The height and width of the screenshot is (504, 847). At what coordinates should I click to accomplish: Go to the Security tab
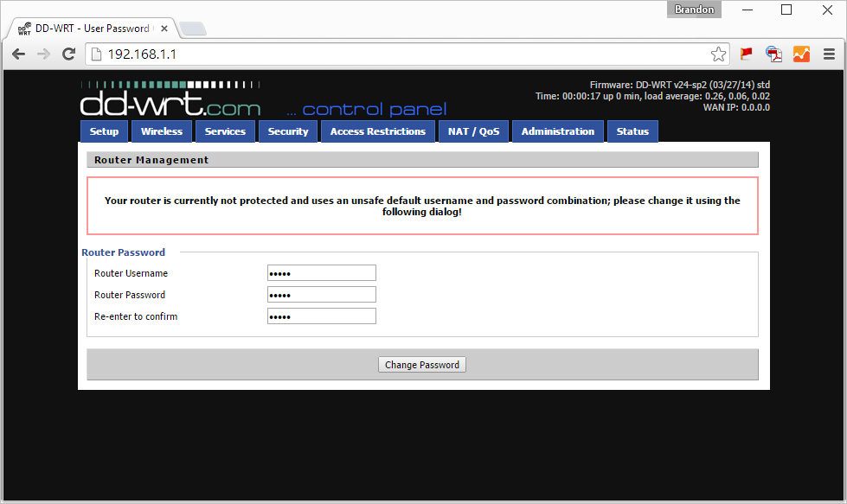288,131
